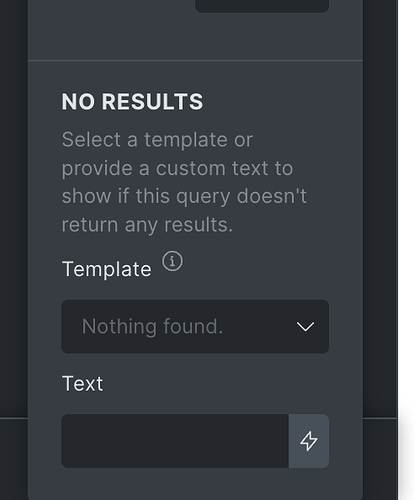The height and width of the screenshot is (500, 415).
Task: Click the Template field label
Action: pos(107,269)
